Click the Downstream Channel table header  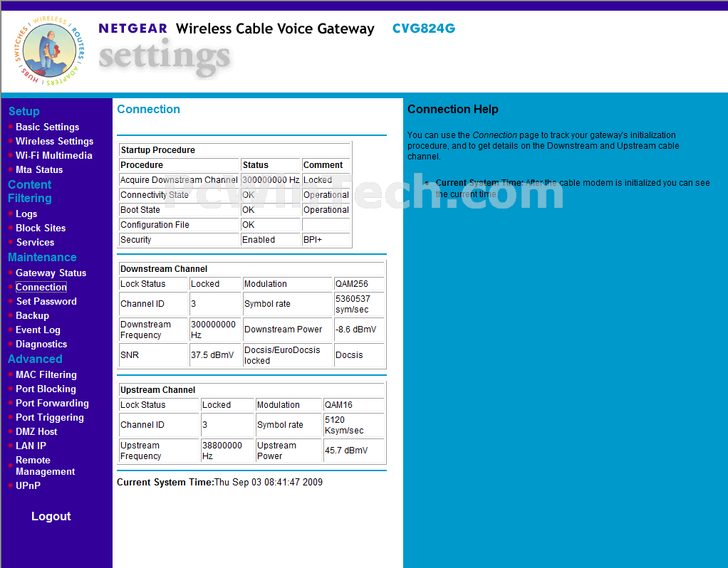click(x=251, y=268)
